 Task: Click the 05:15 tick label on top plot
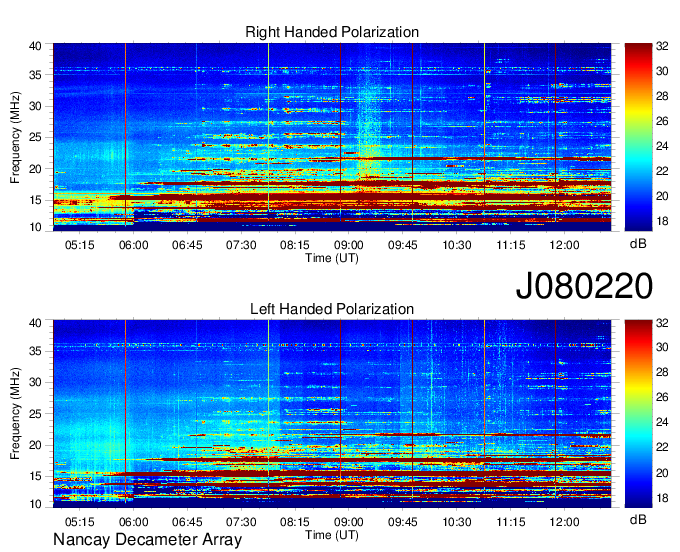coord(80,245)
